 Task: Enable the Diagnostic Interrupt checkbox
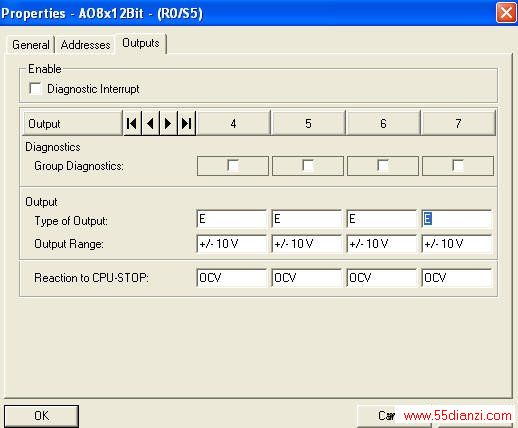(x=35, y=89)
